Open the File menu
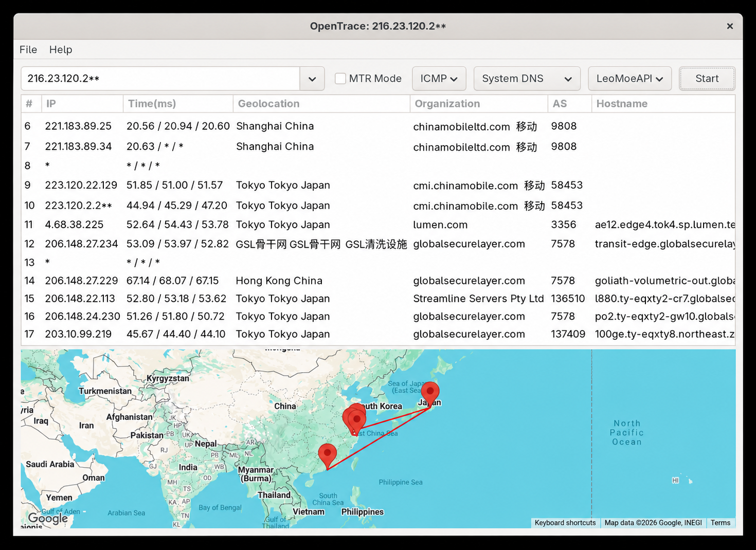756x550 pixels. 28,49
